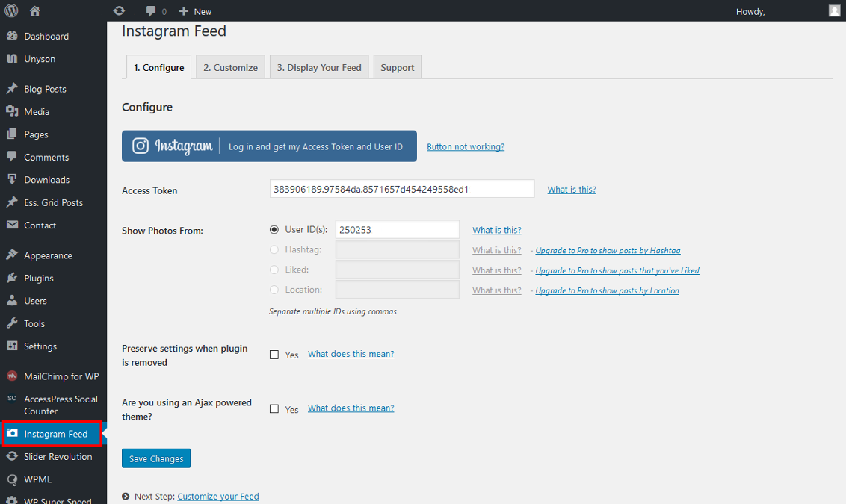Open the site home icon

(35, 11)
